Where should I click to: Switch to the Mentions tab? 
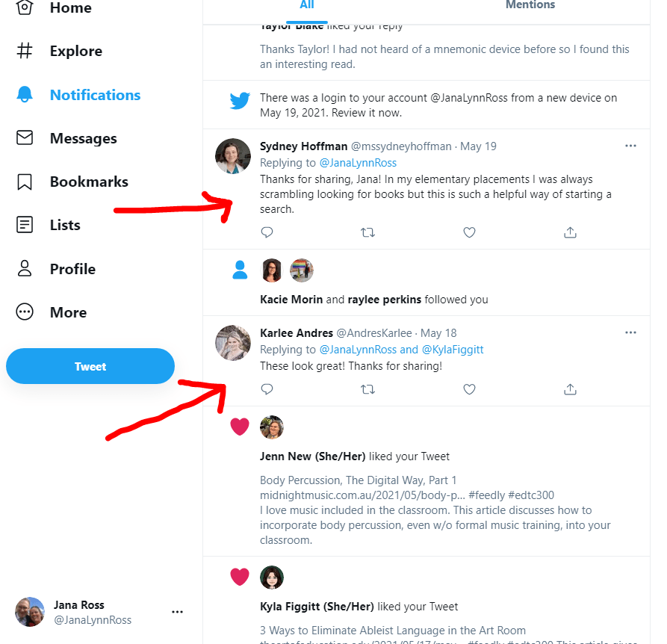pos(530,5)
